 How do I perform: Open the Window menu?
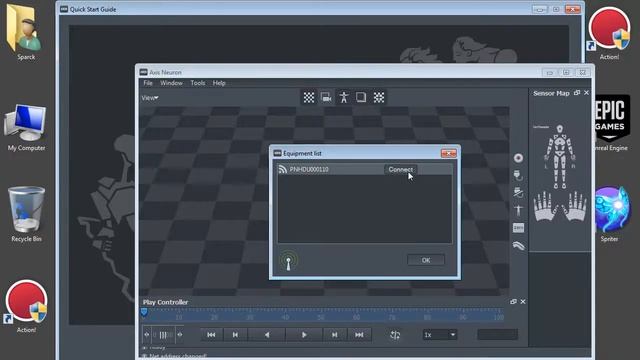click(x=171, y=83)
